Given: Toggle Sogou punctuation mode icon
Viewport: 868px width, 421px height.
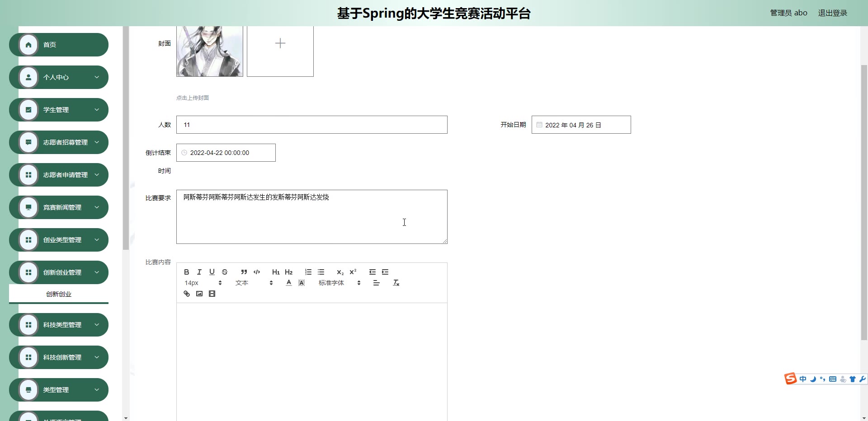Looking at the screenshot, I should tap(823, 379).
